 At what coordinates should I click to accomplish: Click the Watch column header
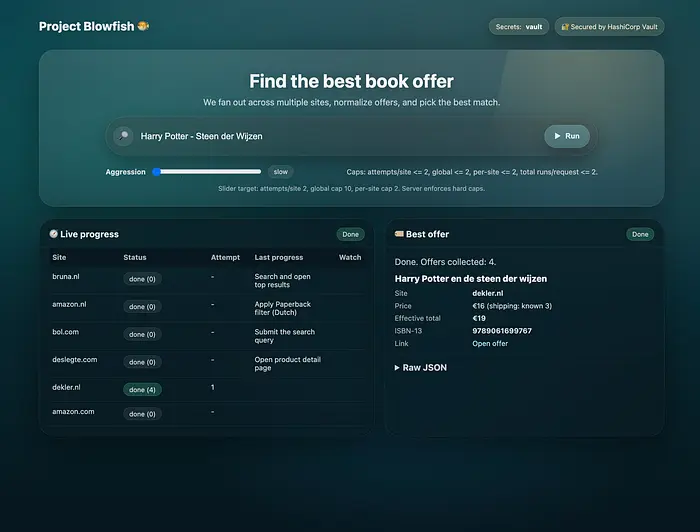coord(350,257)
